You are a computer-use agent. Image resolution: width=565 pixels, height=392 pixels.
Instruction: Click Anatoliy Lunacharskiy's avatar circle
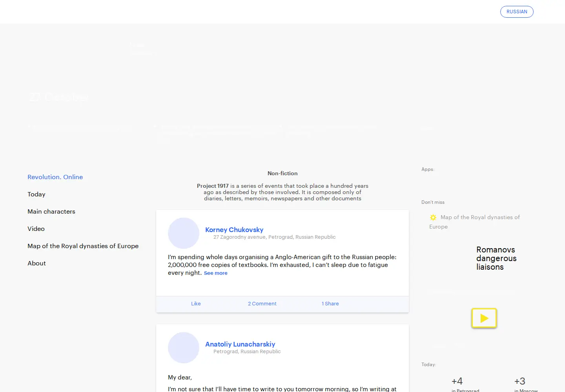[184, 348]
